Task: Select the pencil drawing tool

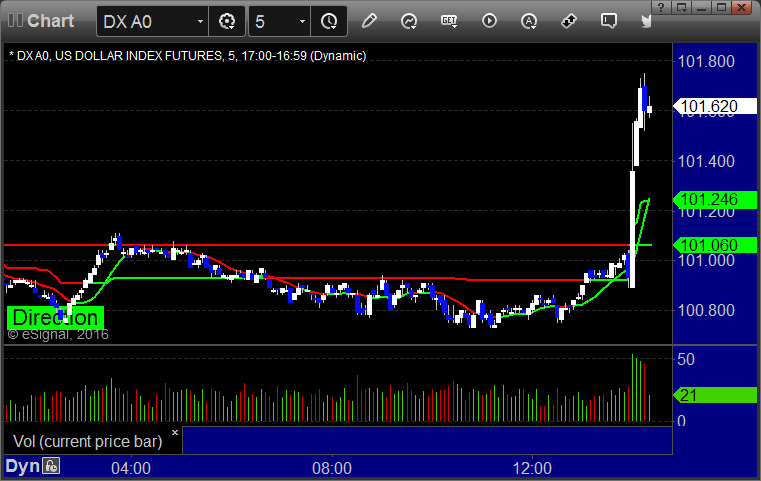Action: click(369, 21)
